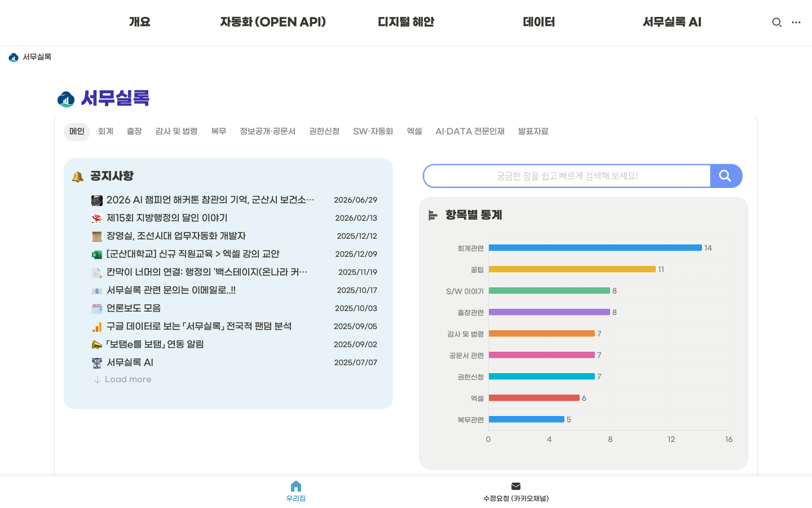Click the 공지사항 bell icon

pos(78,177)
